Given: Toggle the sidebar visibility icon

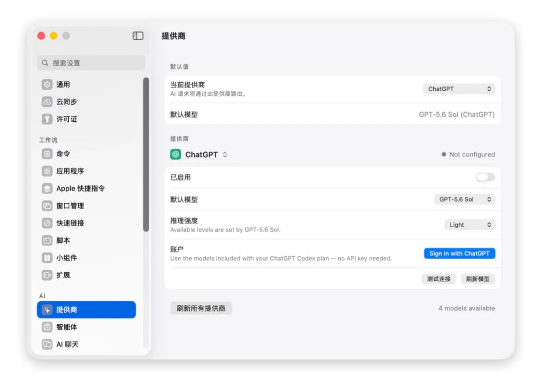Looking at the screenshot, I should coord(138,36).
